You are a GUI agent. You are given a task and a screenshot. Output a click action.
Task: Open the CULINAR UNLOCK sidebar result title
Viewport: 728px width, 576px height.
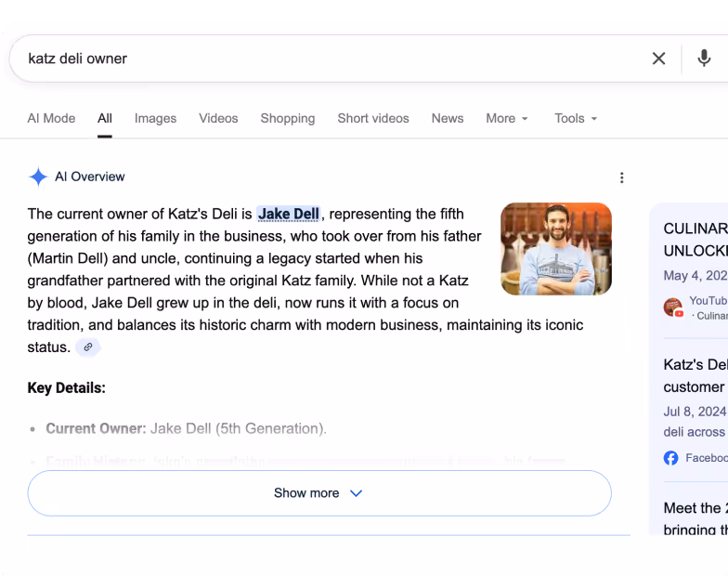click(695, 240)
